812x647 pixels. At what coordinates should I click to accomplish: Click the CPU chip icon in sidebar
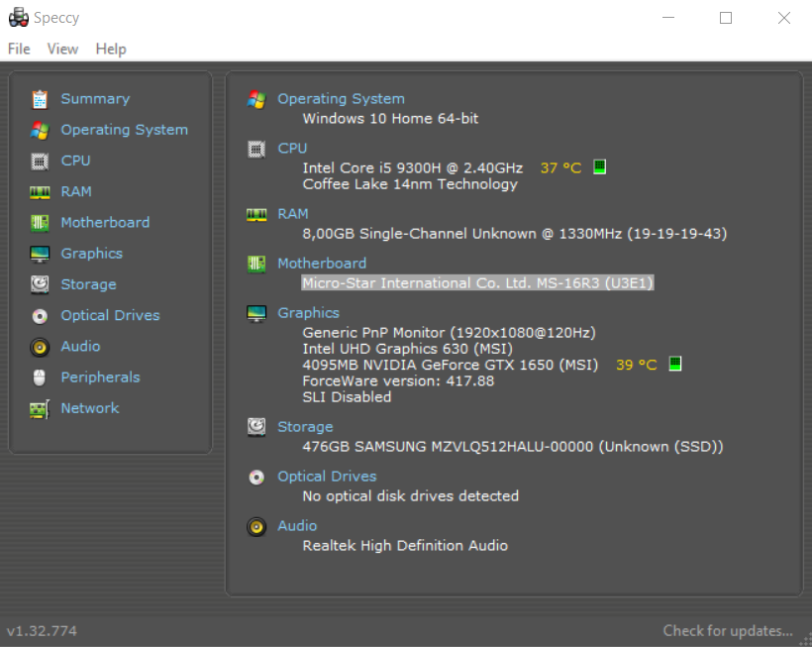coord(40,161)
